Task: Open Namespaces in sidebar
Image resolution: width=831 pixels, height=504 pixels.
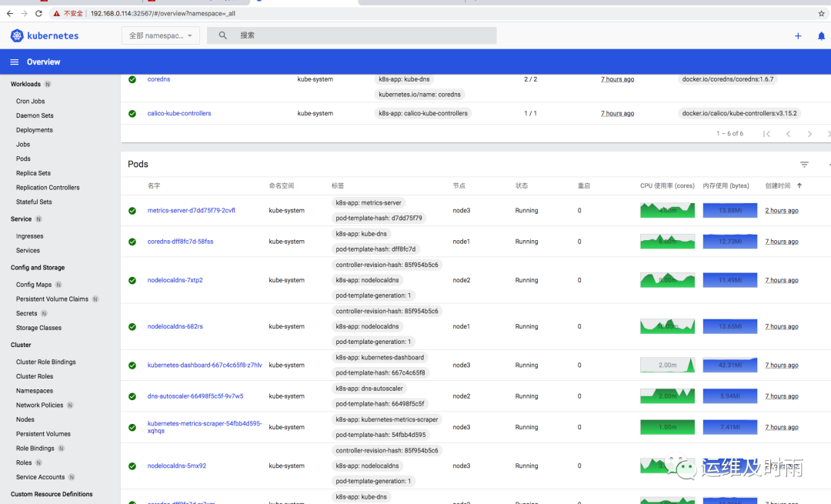Action: pos(35,391)
